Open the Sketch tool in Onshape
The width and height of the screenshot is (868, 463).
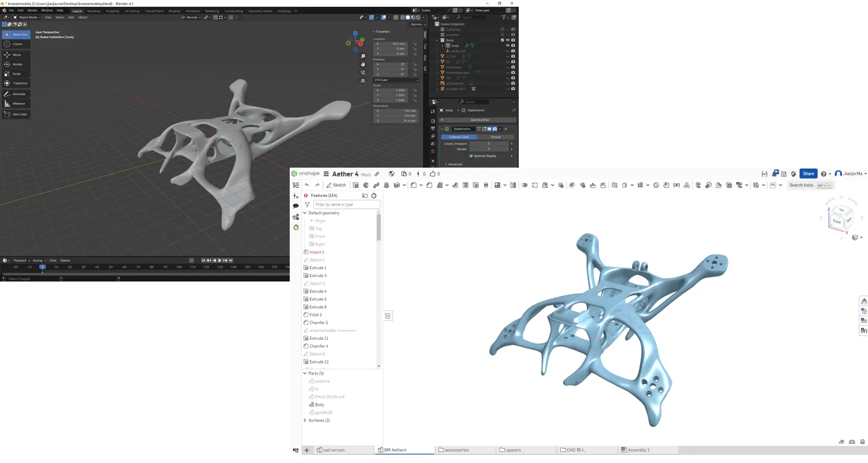pos(336,185)
